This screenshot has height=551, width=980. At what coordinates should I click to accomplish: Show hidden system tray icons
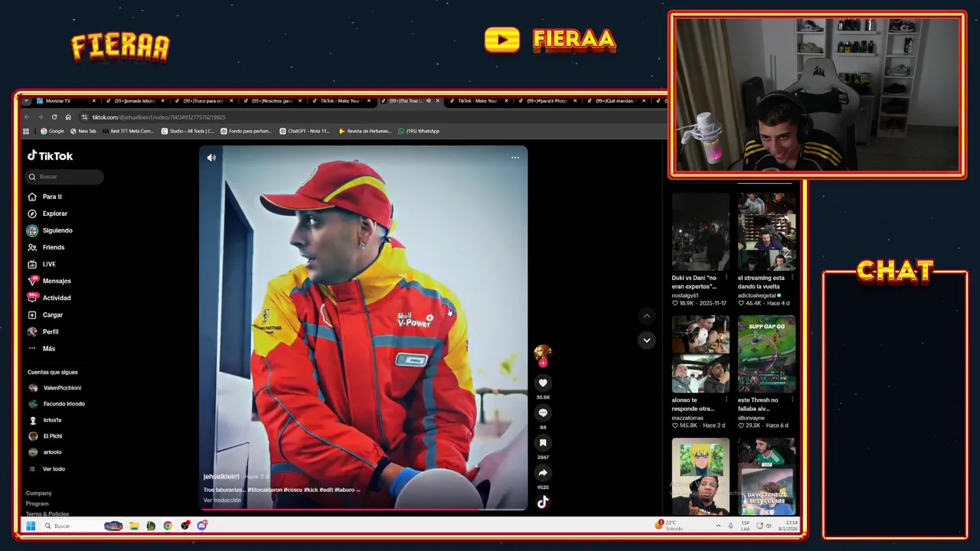(x=717, y=526)
